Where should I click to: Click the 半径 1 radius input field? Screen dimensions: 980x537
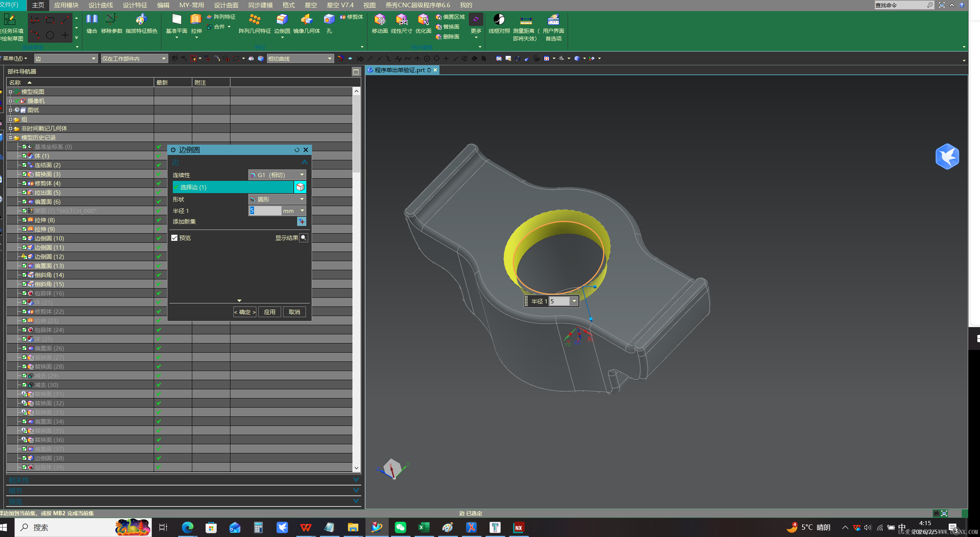pos(266,211)
